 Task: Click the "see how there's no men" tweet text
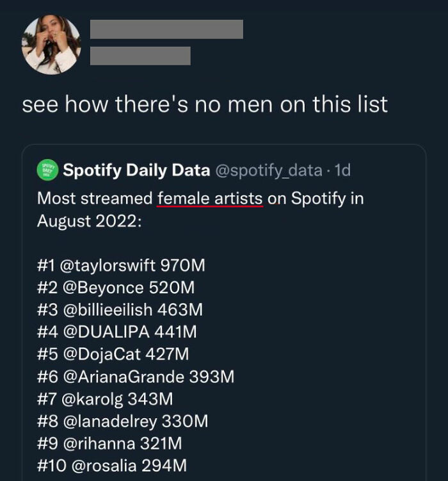click(x=205, y=104)
